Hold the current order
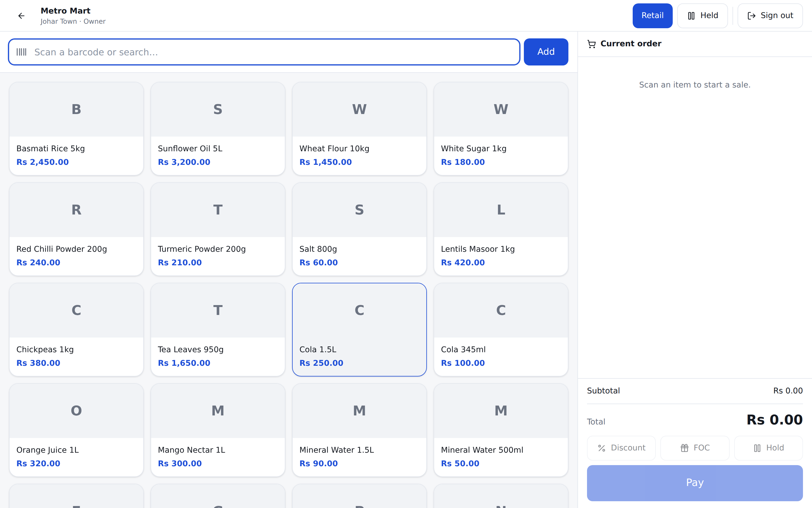 (768, 448)
